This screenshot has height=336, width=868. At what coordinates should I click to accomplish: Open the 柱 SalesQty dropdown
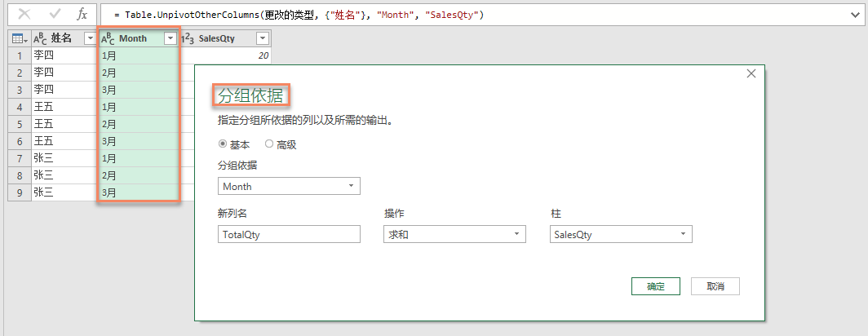[621, 234]
